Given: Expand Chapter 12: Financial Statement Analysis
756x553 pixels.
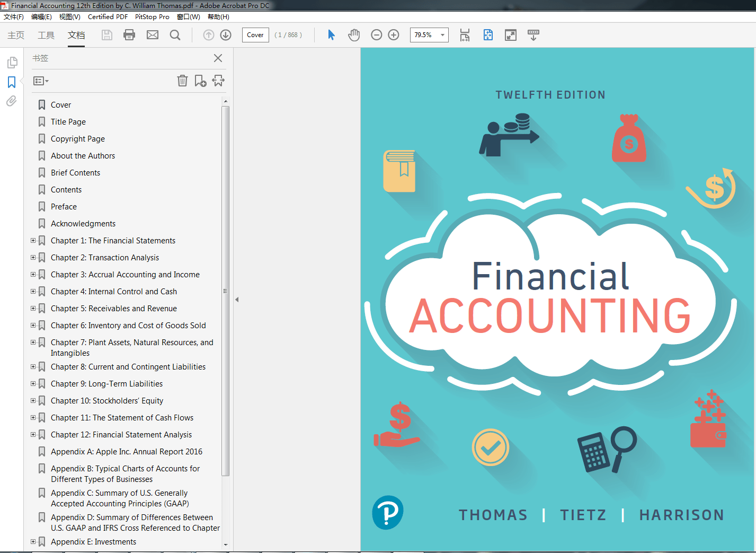Looking at the screenshot, I should coord(33,435).
